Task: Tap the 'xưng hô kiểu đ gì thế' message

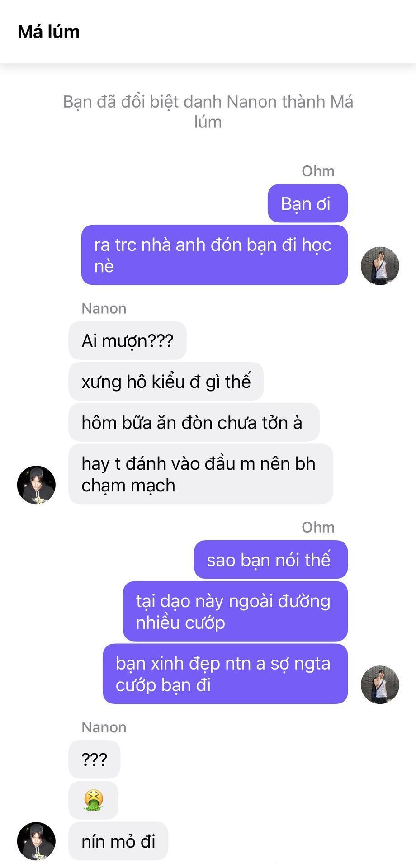Action: pos(166,382)
